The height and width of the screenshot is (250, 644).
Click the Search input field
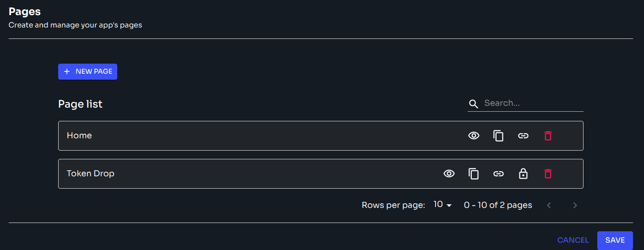click(x=531, y=103)
